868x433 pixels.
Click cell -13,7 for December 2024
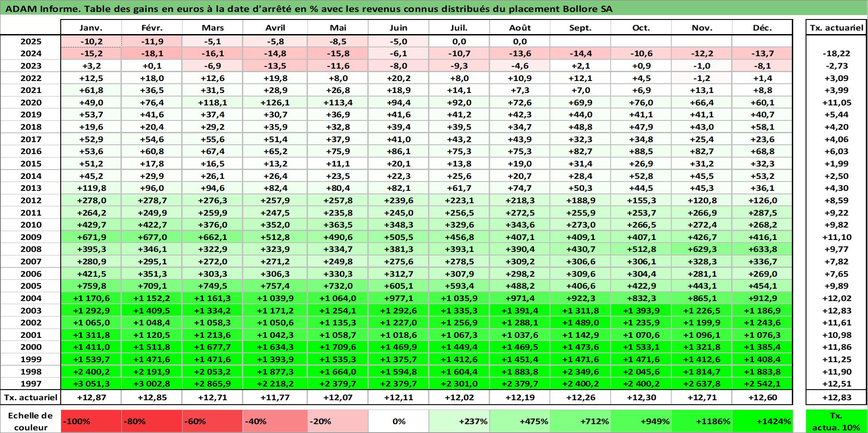click(762, 54)
